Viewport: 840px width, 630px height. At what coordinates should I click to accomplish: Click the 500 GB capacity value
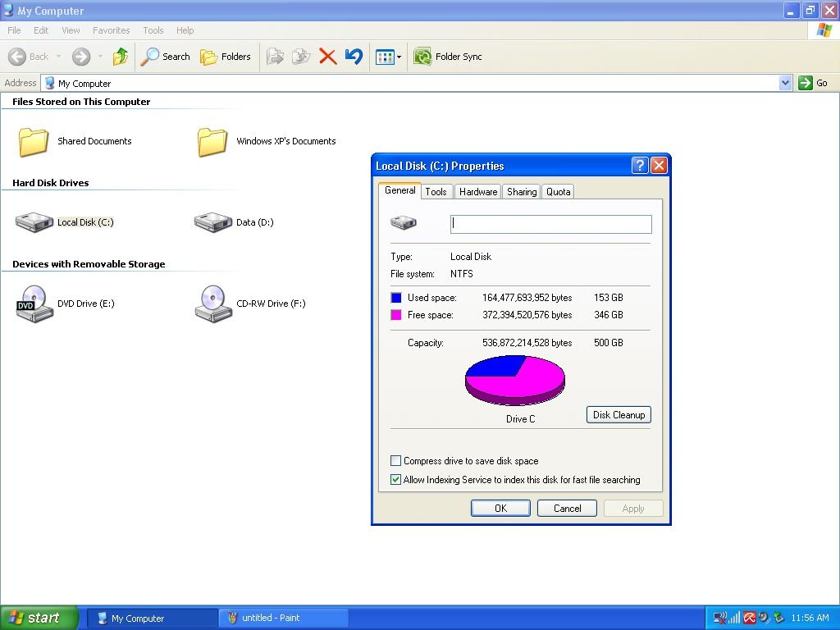[x=609, y=343]
